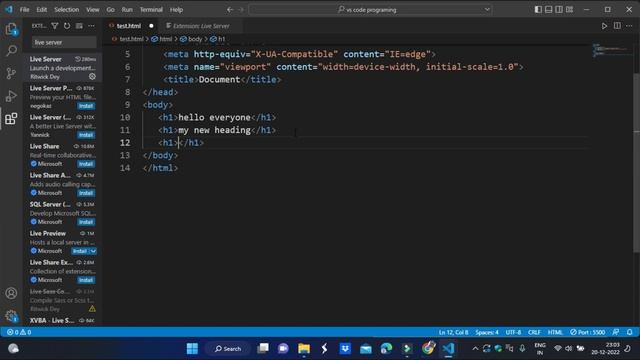640x360 pixels.
Task: Expand Live Preview install dropdown arrow
Action: point(93,251)
